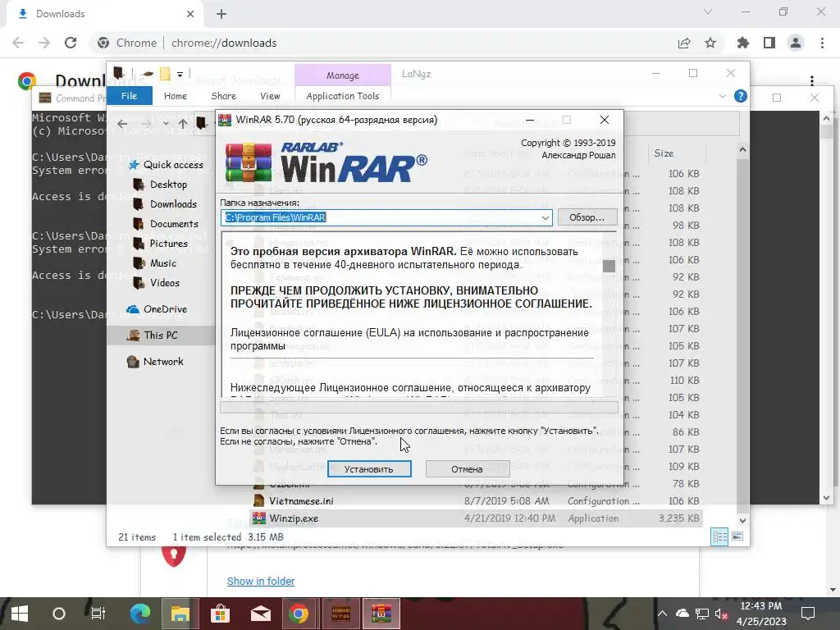The width and height of the screenshot is (840, 630).
Task: Bookmark this page with star icon
Action: point(710,43)
